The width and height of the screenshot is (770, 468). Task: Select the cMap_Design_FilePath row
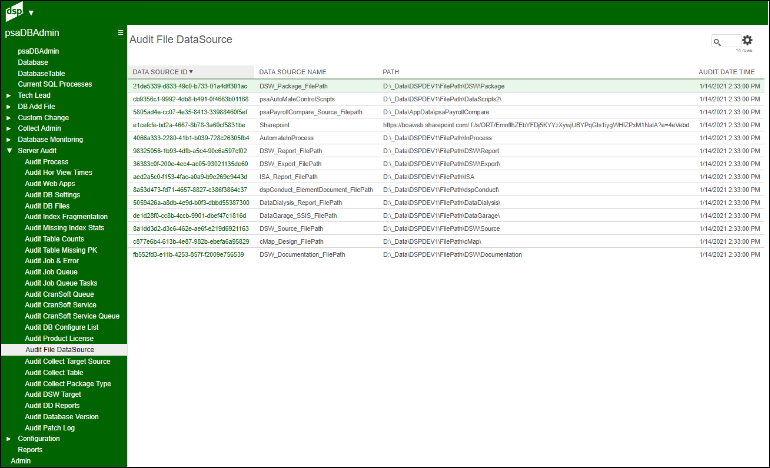[446, 242]
